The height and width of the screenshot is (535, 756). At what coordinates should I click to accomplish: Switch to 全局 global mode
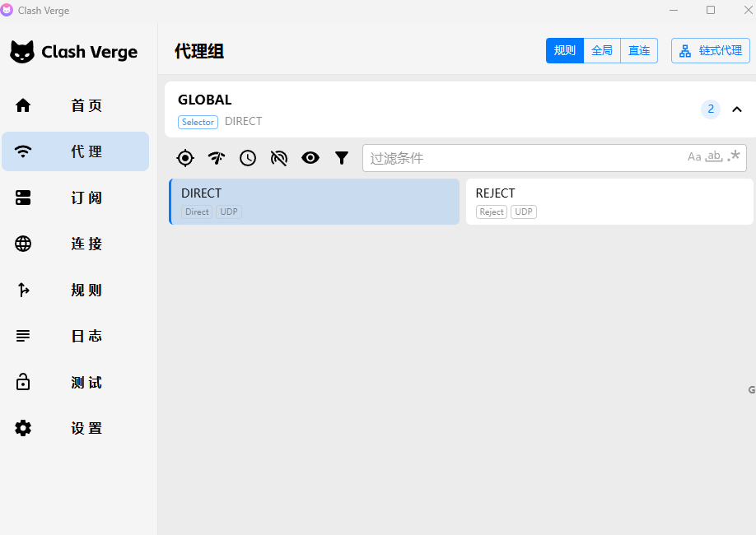pos(602,51)
